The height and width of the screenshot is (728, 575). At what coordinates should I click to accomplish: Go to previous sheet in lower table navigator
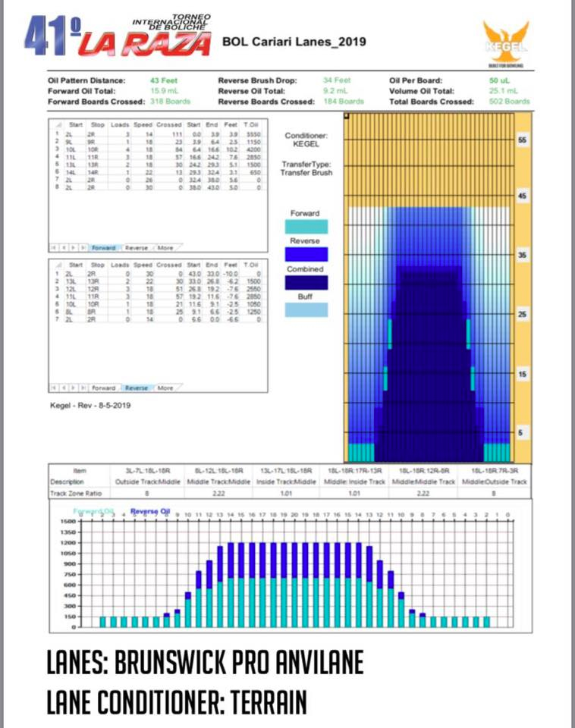pos(64,388)
